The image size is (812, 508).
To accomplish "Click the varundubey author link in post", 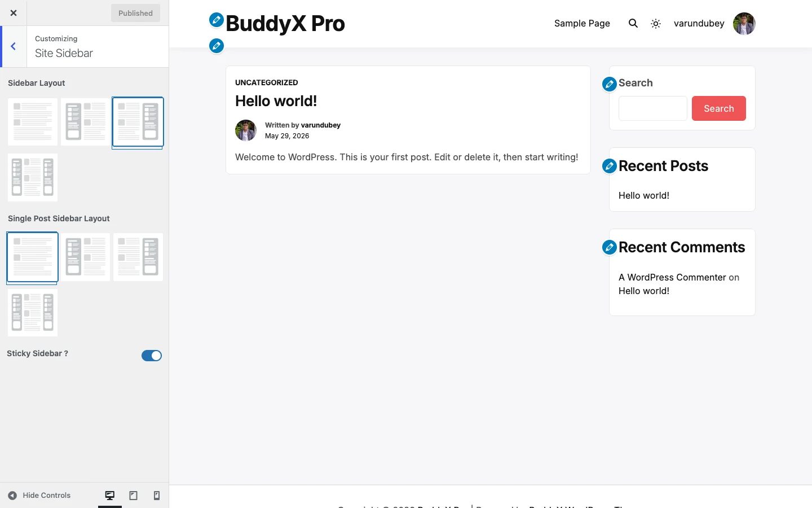I will tap(321, 125).
